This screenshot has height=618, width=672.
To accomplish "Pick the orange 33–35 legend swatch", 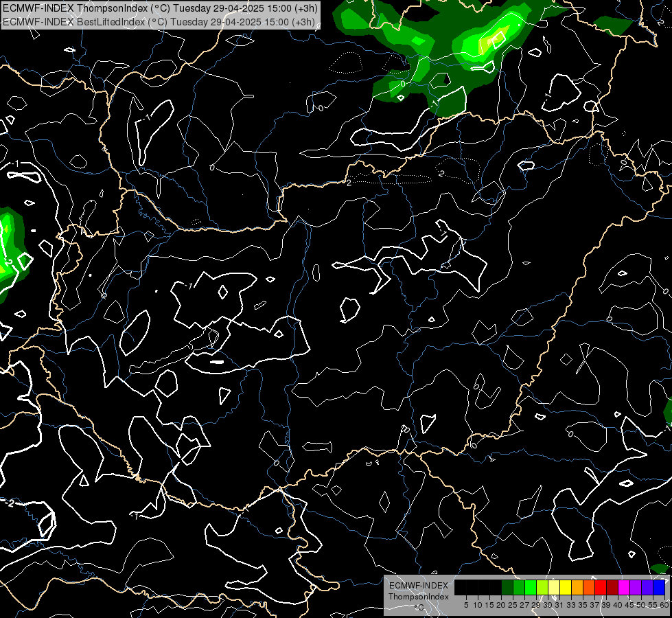I will pos(577,587).
